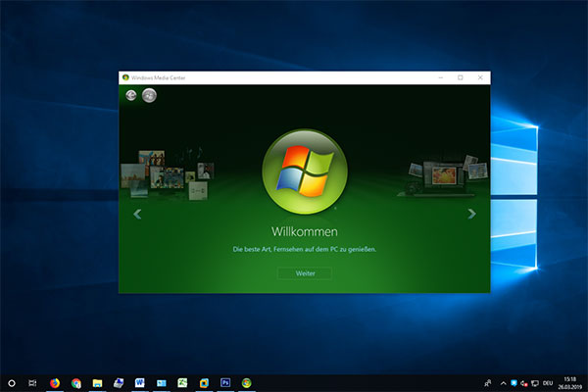
Task: Close the Windows Media Center window
Action: click(x=480, y=77)
